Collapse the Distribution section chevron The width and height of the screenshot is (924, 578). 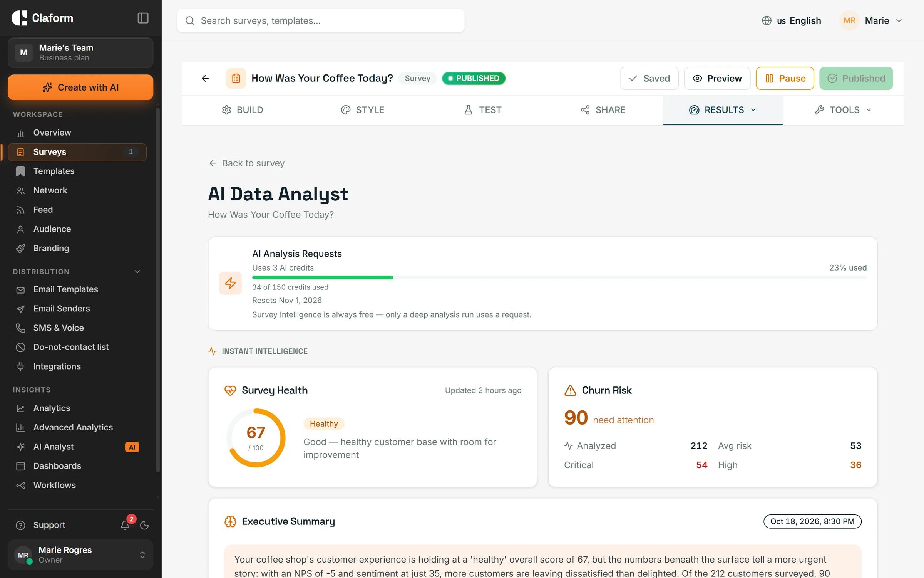(x=137, y=272)
